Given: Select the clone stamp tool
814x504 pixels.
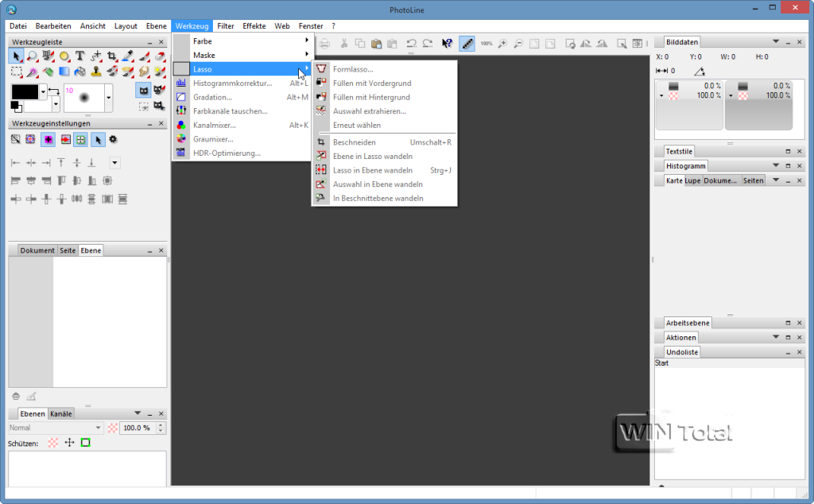Looking at the screenshot, I should (x=96, y=72).
